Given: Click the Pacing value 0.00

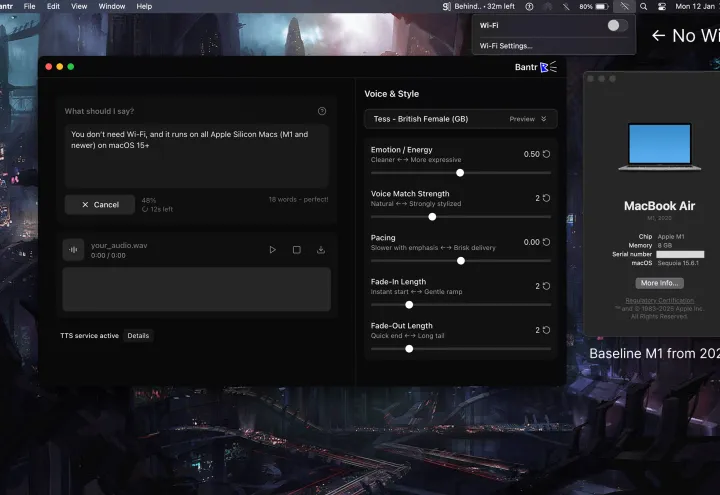Looking at the screenshot, I should tap(531, 242).
